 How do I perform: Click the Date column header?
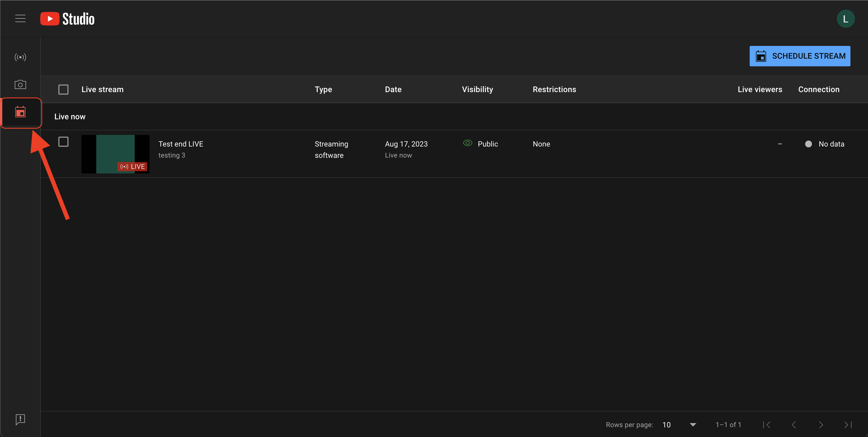tap(393, 89)
